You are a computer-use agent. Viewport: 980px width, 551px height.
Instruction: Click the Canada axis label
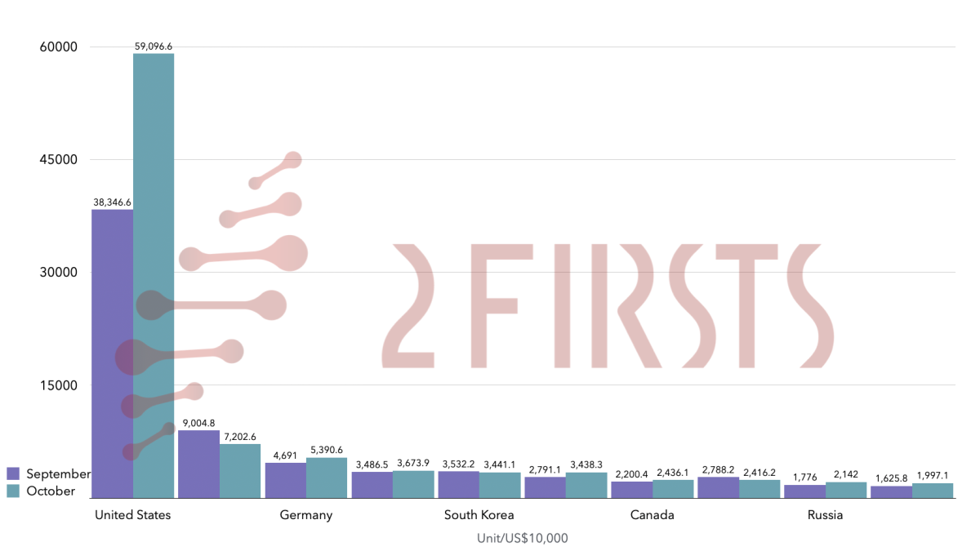(x=652, y=515)
